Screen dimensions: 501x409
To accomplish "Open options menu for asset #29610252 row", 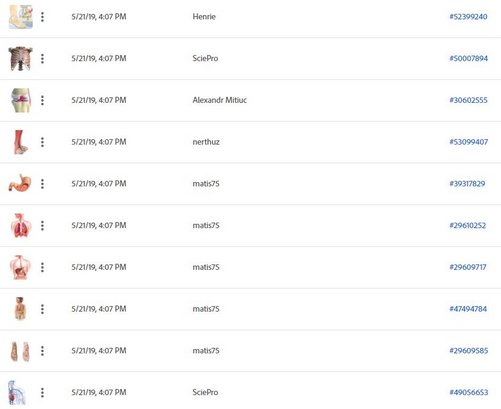I will coord(42,226).
